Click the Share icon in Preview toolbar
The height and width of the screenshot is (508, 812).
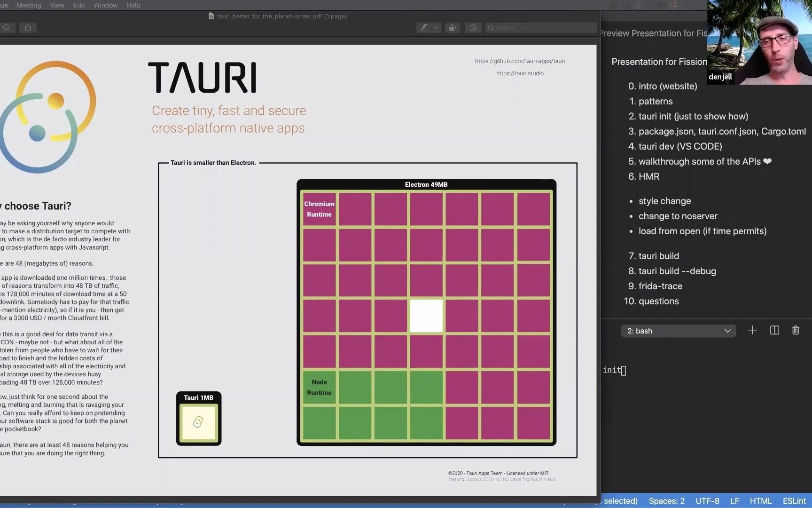tap(28, 28)
